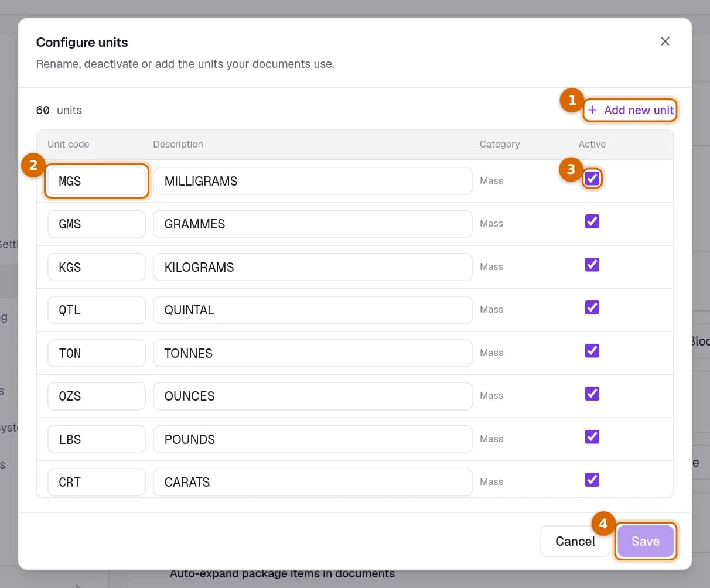Click the plus icon for Add new unit

click(x=592, y=110)
